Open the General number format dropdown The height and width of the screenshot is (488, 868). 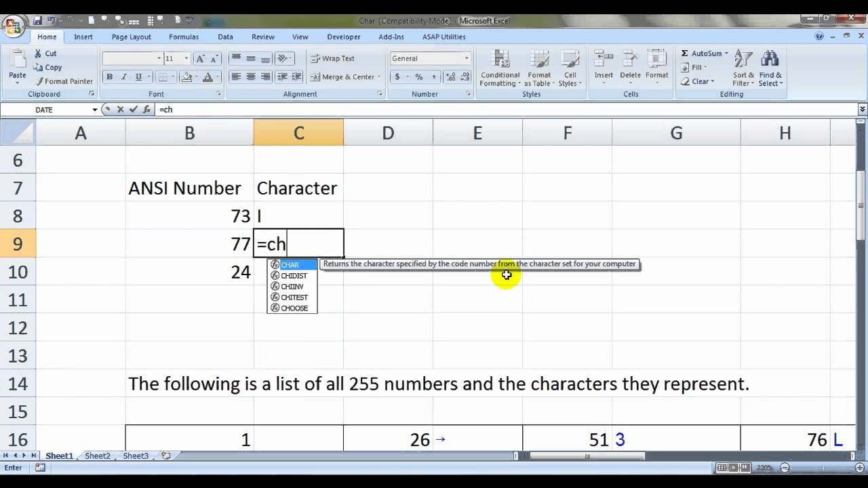coord(467,59)
